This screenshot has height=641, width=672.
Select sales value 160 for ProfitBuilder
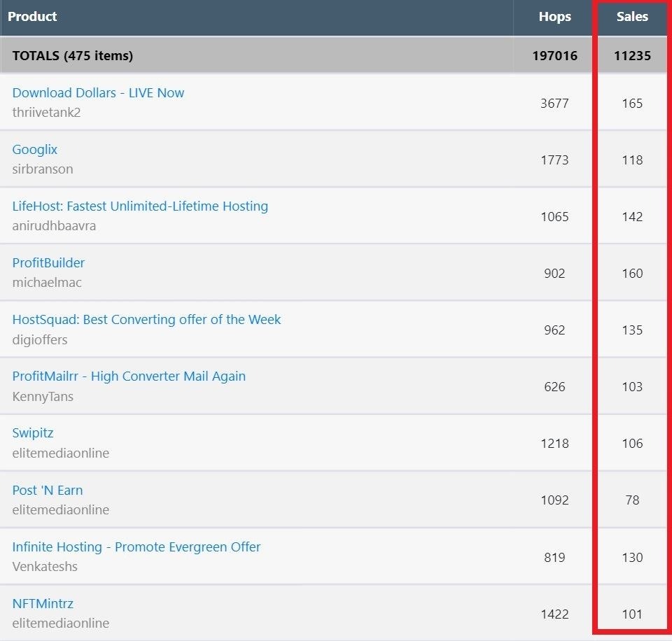(x=632, y=273)
